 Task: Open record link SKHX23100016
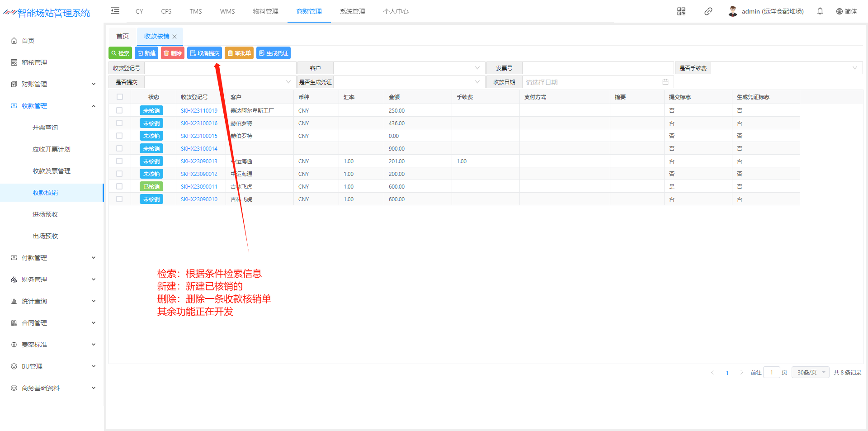[x=199, y=123]
